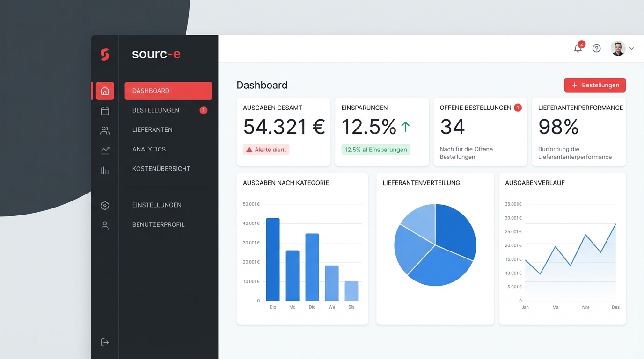Click the 35.001 € line chart axis label
644x359 pixels.
click(513, 204)
